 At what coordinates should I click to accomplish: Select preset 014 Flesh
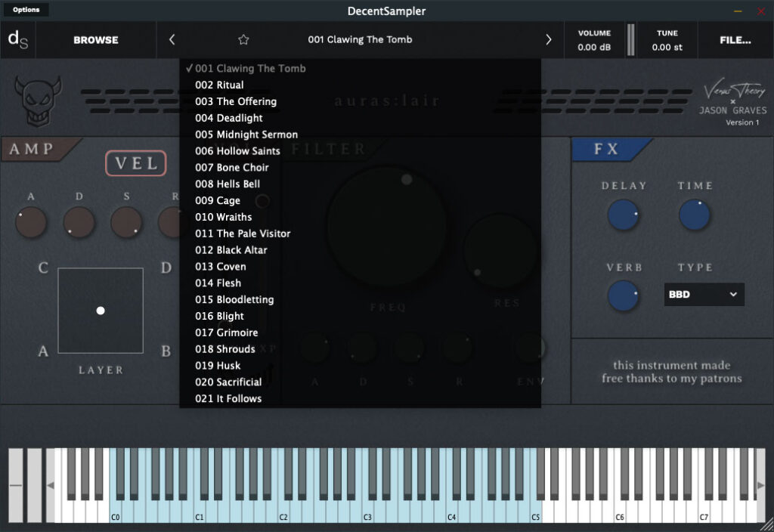click(361, 283)
